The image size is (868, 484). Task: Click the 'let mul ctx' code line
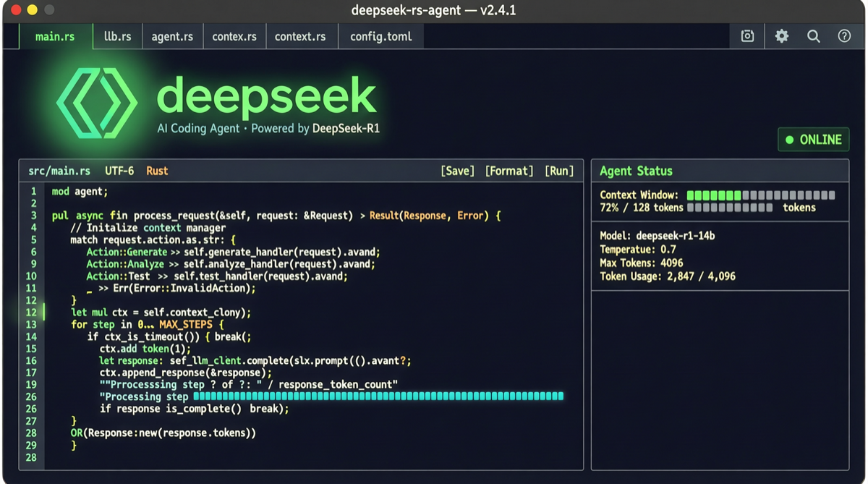[161, 313]
